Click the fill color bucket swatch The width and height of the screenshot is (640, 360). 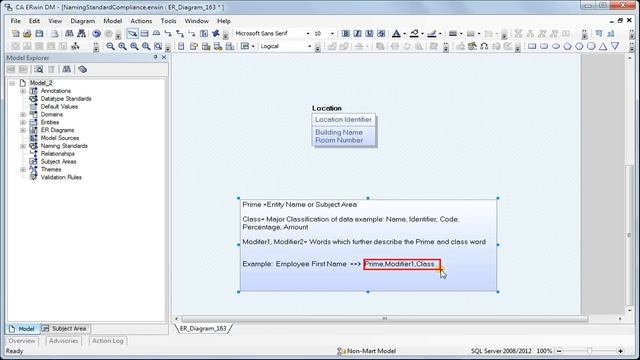pos(414,34)
